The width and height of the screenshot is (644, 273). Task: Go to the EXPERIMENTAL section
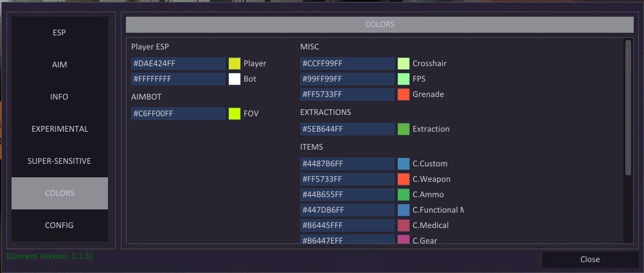pos(59,129)
